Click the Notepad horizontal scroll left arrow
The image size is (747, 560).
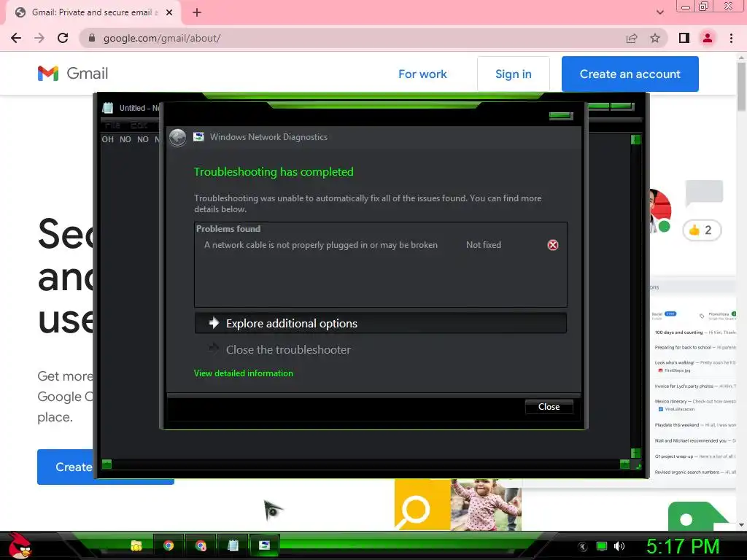click(107, 464)
